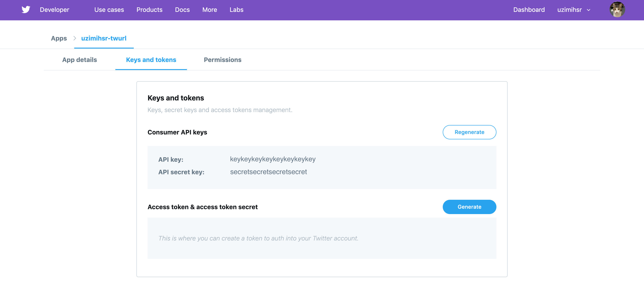Click the 'Keys, secret keys and access tokens management' subtitle

[220, 110]
